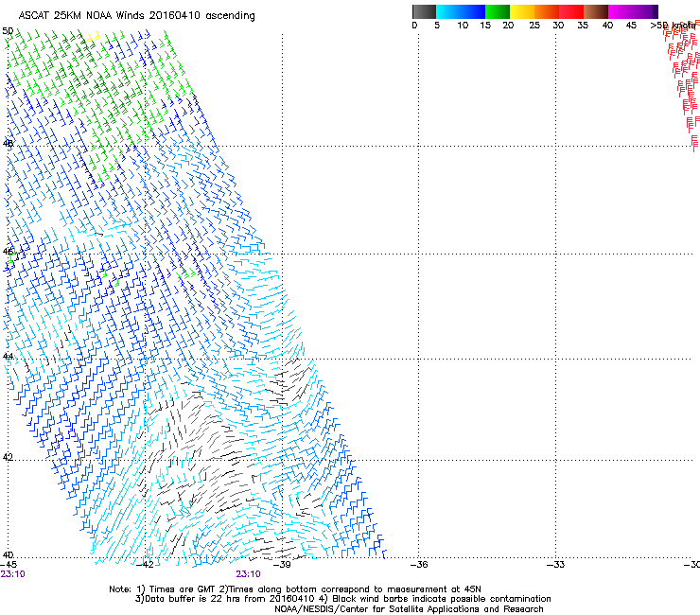The width and height of the screenshot is (700, 615).
Task: Click the latitude axis label '50'
Action: point(8,31)
